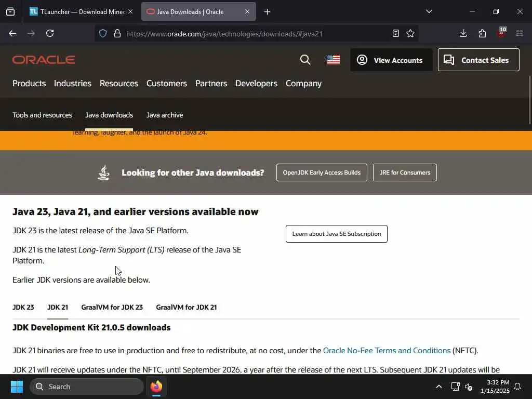Open Firefox application hamburger menu
Image resolution: width=532 pixels, height=399 pixels.
tap(520, 33)
